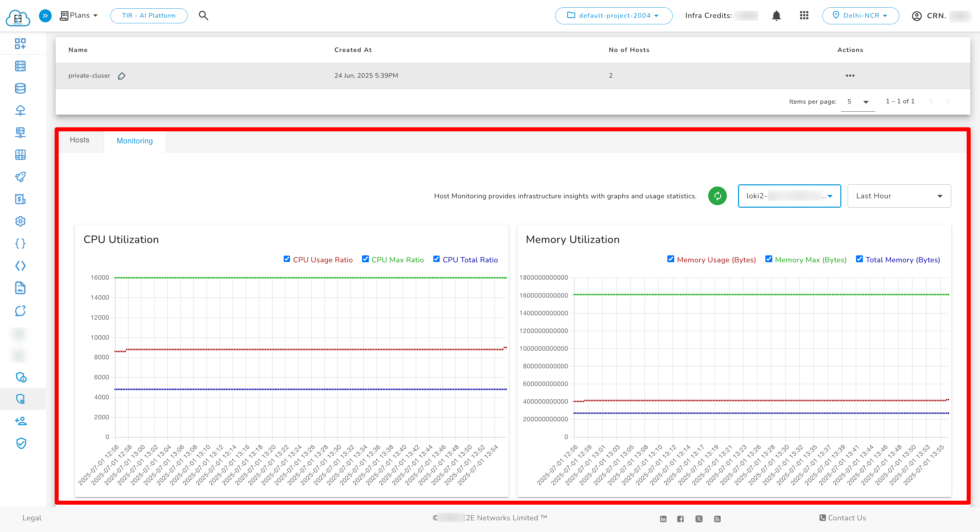Click the edit pencil beside private-cluser
980x532 pixels.
pos(122,76)
